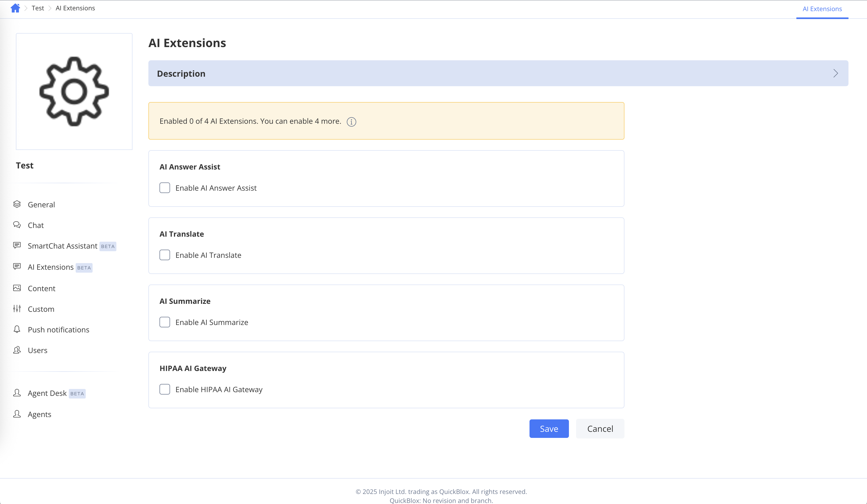The width and height of the screenshot is (867, 504).
Task: Click the home icon in breadcrumb
Action: click(x=15, y=8)
